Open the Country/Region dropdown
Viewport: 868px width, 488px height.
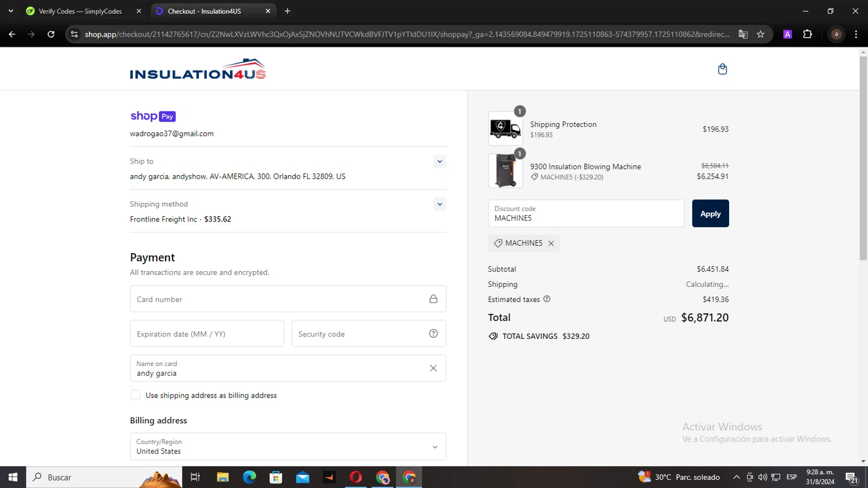(288, 446)
